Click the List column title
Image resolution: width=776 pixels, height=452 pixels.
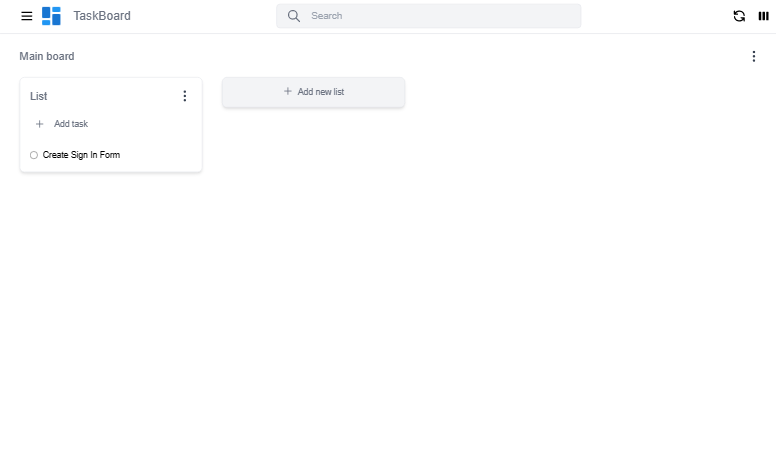pos(39,96)
